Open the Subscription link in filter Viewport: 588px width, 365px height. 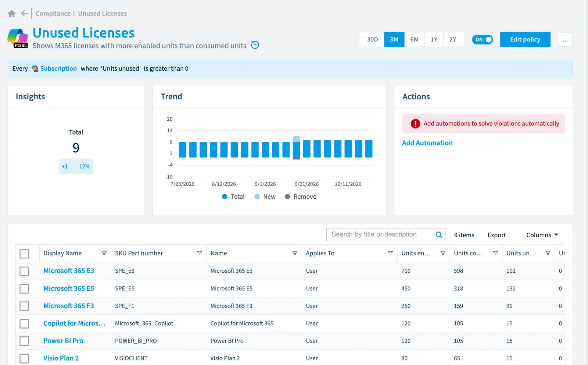click(58, 68)
